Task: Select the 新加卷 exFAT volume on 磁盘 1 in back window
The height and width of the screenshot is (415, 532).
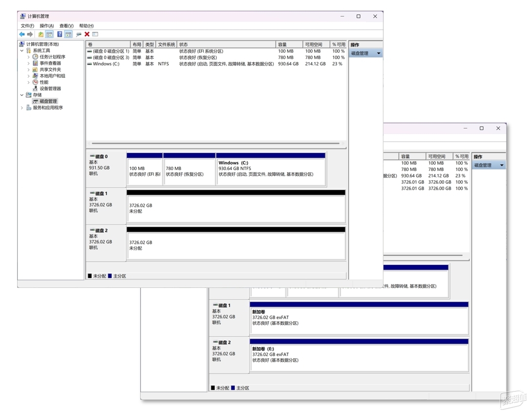Action: coord(359,318)
